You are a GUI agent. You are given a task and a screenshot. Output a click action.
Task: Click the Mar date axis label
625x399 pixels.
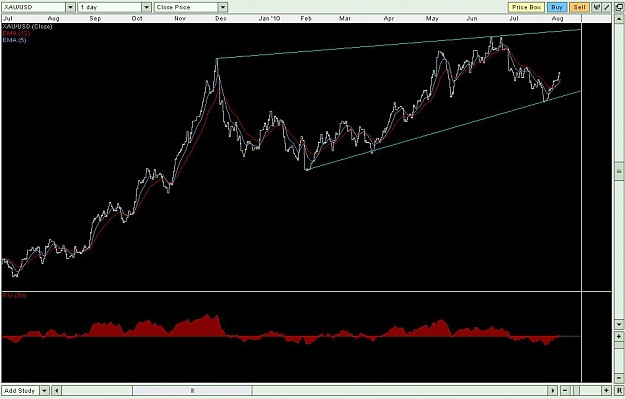(345, 18)
